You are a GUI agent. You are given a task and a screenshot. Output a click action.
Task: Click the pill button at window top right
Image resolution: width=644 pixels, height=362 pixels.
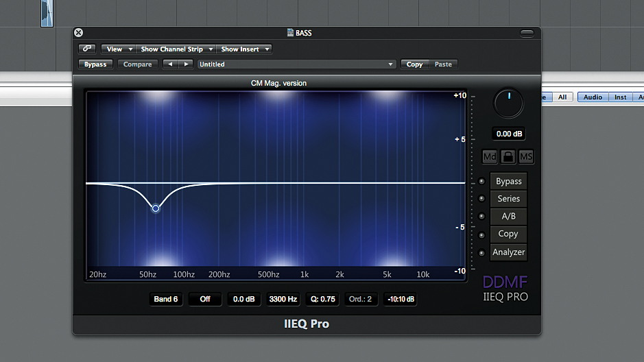click(x=527, y=33)
